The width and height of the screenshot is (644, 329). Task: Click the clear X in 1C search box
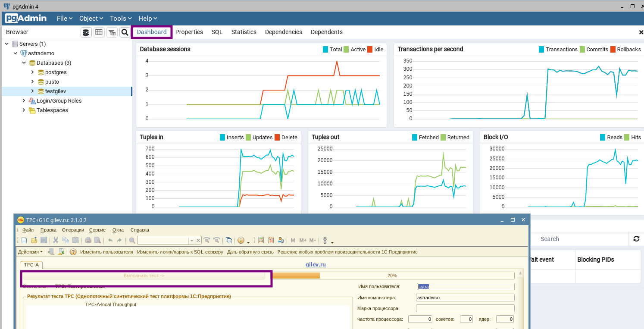(198, 240)
